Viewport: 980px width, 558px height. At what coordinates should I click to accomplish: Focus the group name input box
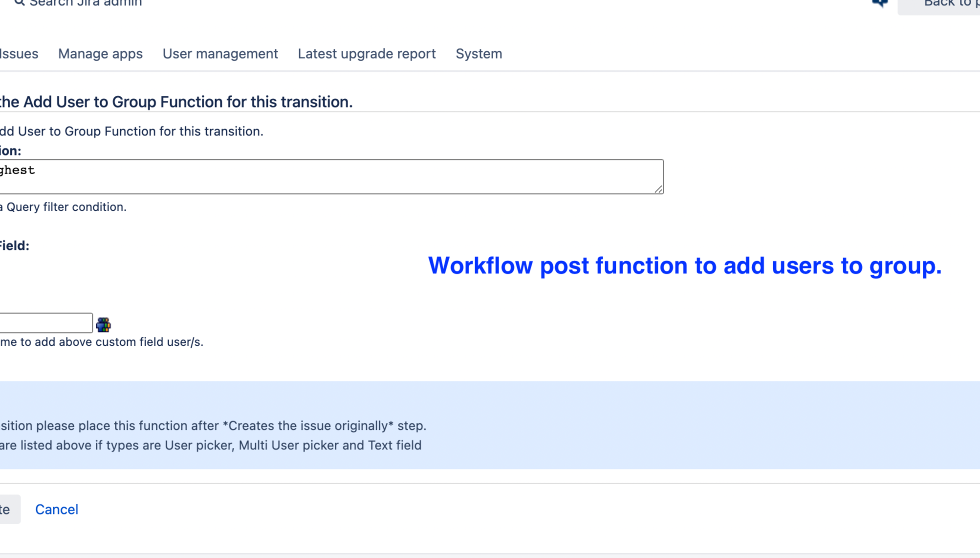[45, 323]
